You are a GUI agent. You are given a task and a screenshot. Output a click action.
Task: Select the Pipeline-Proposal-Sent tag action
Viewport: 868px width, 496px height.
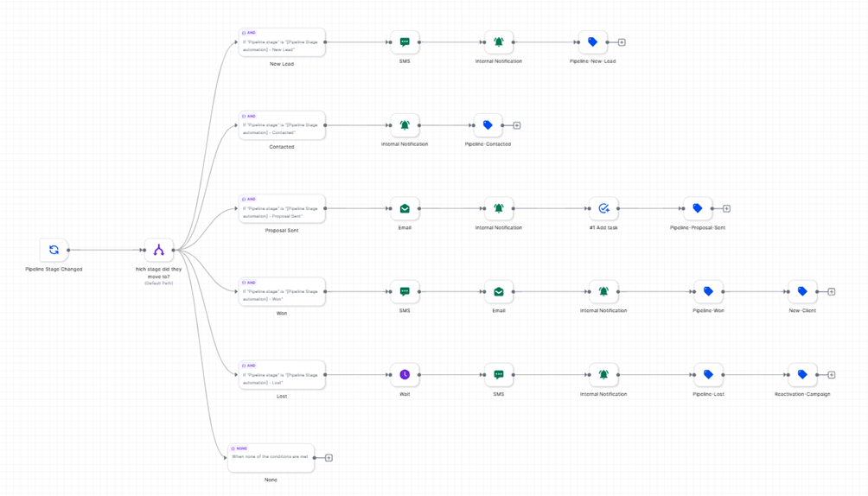pyautogui.click(x=698, y=209)
